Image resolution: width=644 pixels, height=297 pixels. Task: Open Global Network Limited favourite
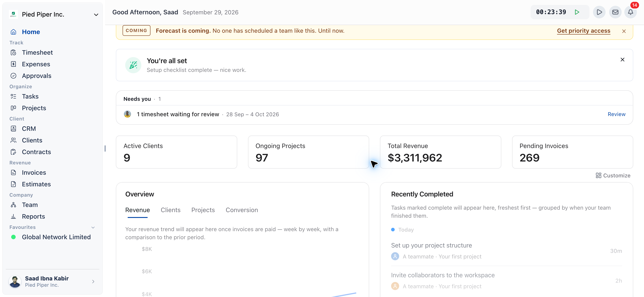[x=56, y=237]
